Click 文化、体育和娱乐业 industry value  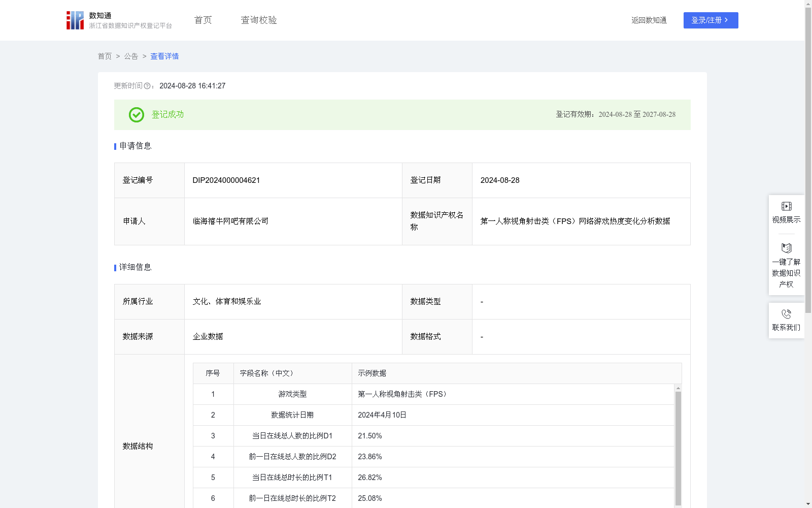227,302
